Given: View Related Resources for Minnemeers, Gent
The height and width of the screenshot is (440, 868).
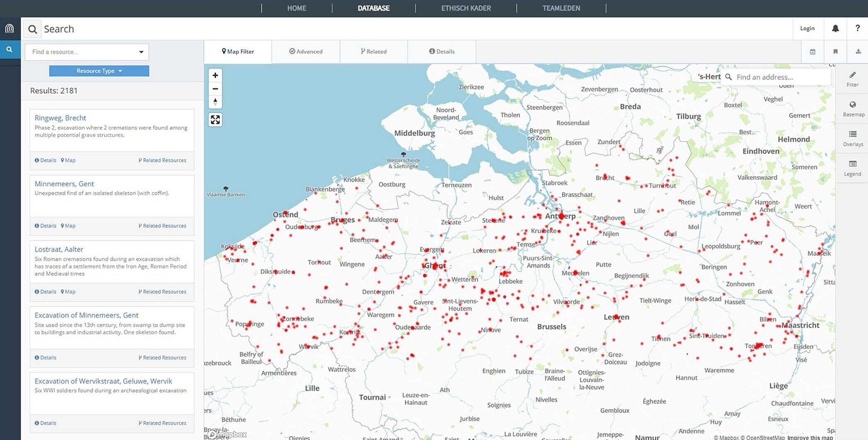Looking at the screenshot, I should pyautogui.click(x=162, y=226).
